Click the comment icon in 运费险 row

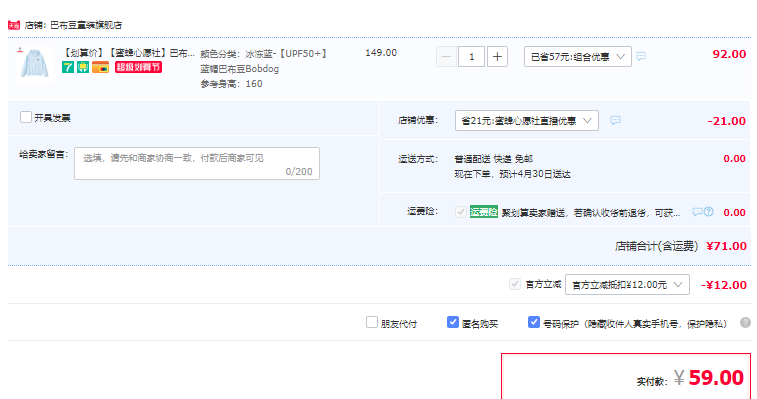[x=697, y=212]
